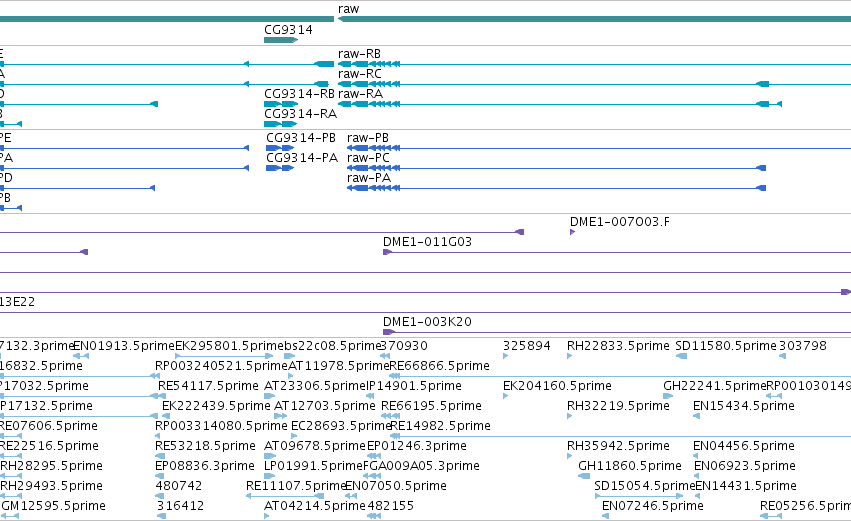The height and width of the screenshot is (521, 851).
Task: Select the EN14431.5prime EST label
Action: pyautogui.click(x=746, y=486)
